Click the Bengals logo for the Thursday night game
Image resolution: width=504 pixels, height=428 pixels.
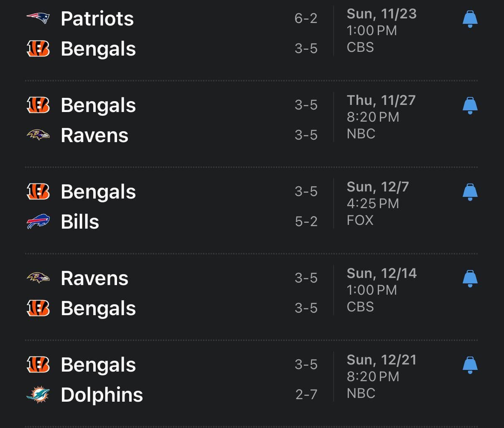[38, 105]
